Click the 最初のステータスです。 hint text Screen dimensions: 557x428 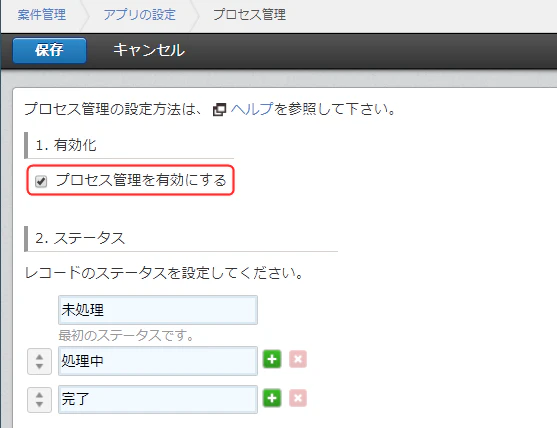coord(126,335)
